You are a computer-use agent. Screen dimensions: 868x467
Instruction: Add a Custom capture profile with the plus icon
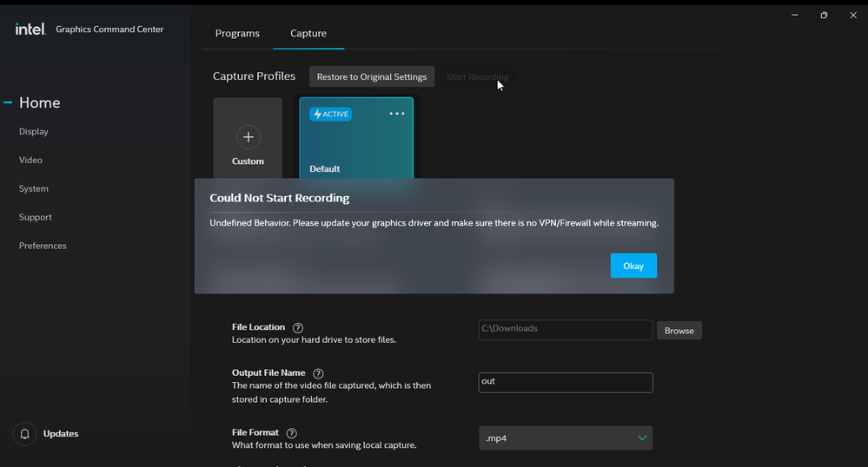click(248, 137)
